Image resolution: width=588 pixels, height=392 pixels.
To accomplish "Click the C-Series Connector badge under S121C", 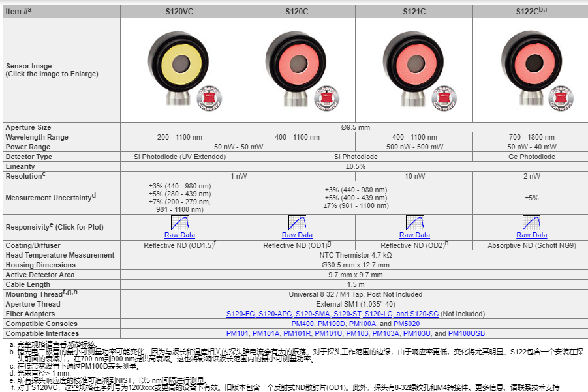I will point(444,98).
